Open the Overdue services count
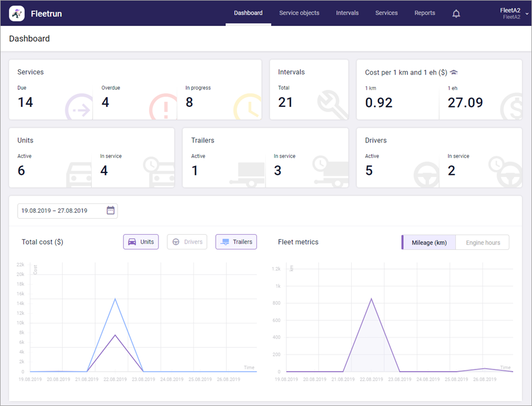 coord(105,102)
